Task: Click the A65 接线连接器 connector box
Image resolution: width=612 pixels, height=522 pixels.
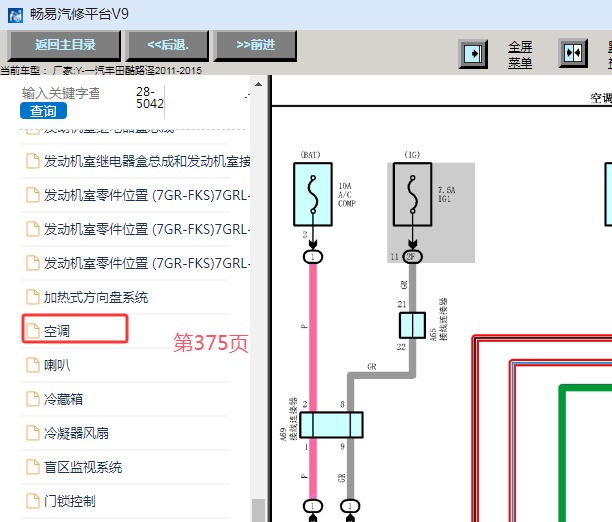Action: 412,325
